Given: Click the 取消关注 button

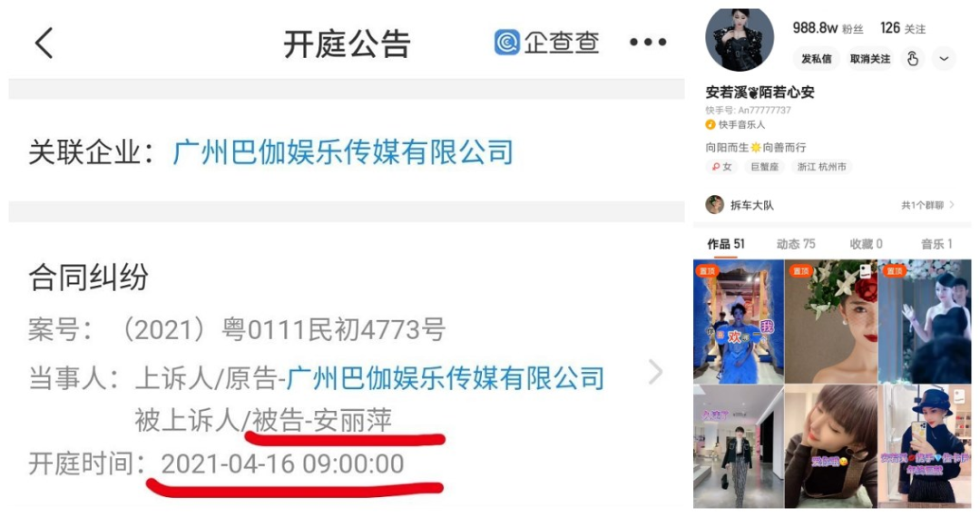Looking at the screenshot, I should pyautogui.click(x=869, y=59).
